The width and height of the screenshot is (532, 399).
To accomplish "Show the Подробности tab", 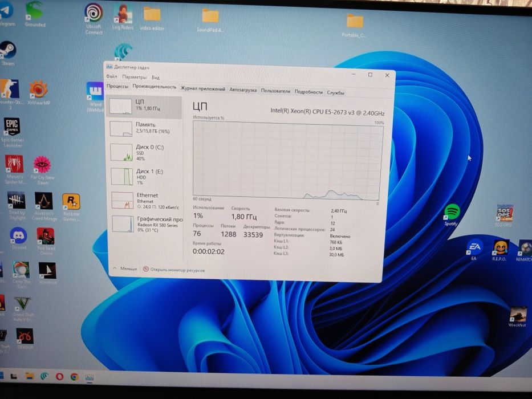I will click(x=308, y=92).
